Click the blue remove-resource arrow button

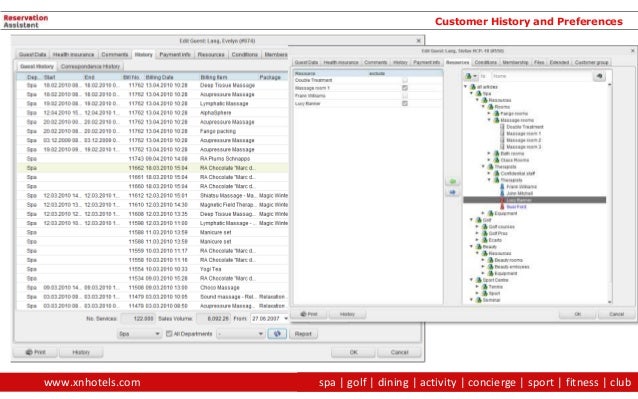[x=452, y=192]
